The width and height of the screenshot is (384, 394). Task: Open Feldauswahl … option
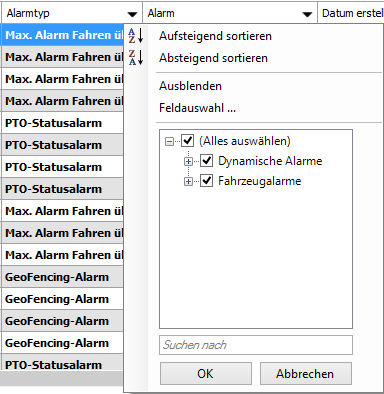pyautogui.click(x=197, y=108)
